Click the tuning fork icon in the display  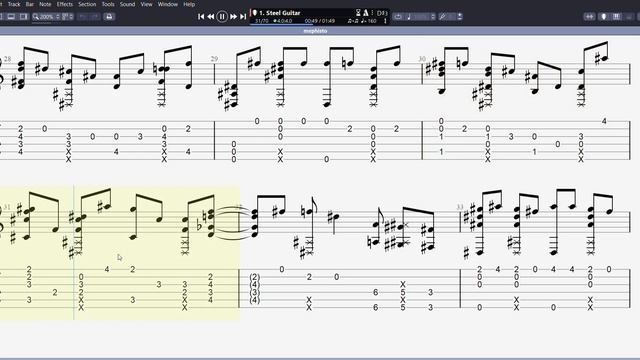click(385, 20)
